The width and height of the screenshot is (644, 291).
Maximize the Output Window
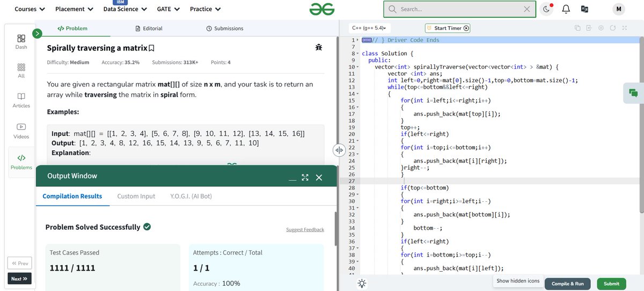click(305, 177)
